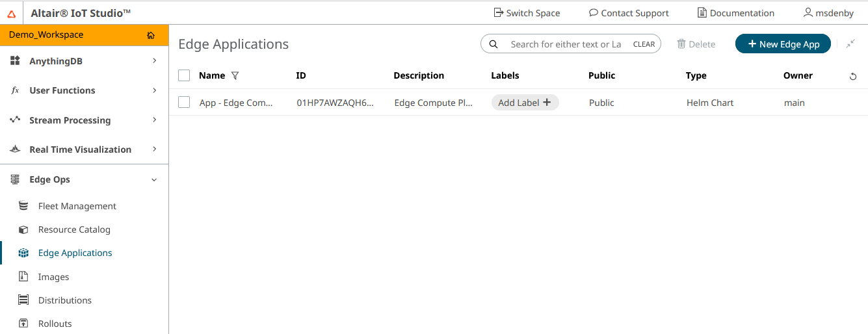Open the Documentation link
Screen dimensions: 868x334
735,13
